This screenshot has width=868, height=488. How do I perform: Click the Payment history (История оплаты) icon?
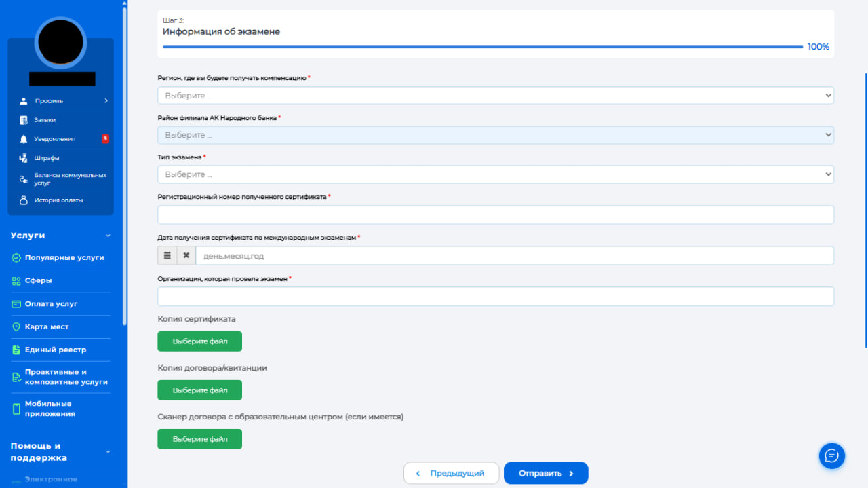point(24,200)
